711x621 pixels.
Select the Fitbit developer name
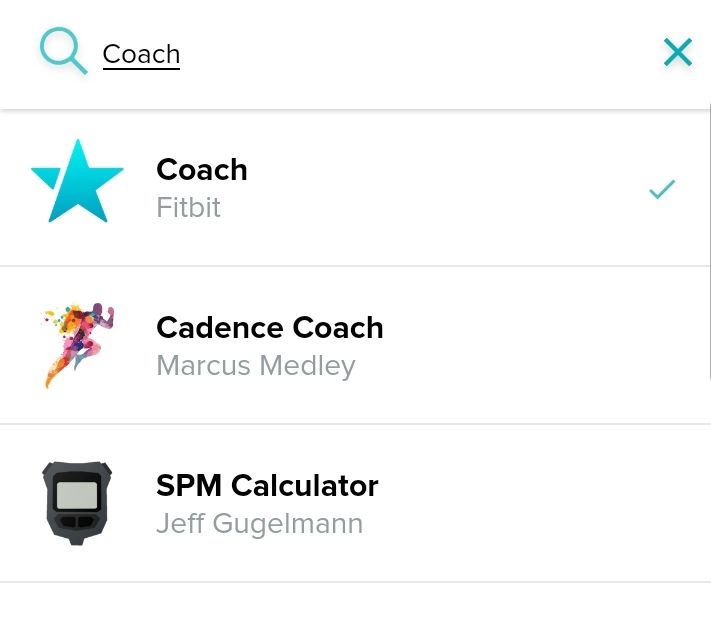[x=188, y=208]
